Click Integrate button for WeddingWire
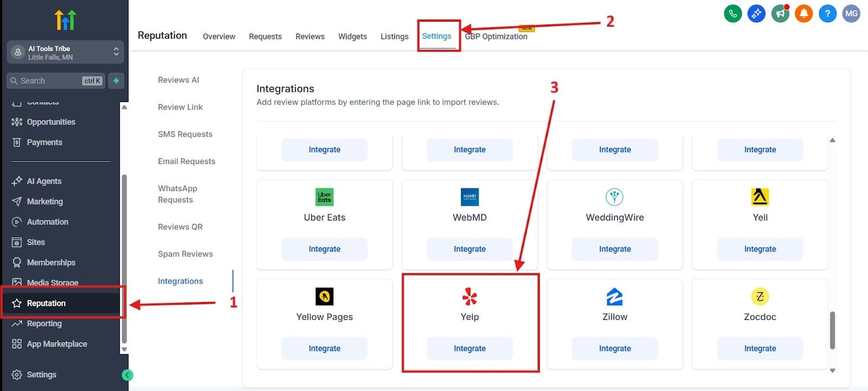 [615, 249]
